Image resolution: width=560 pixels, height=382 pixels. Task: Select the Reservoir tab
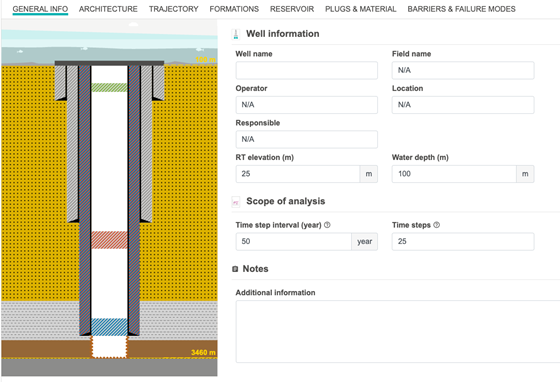point(292,9)
